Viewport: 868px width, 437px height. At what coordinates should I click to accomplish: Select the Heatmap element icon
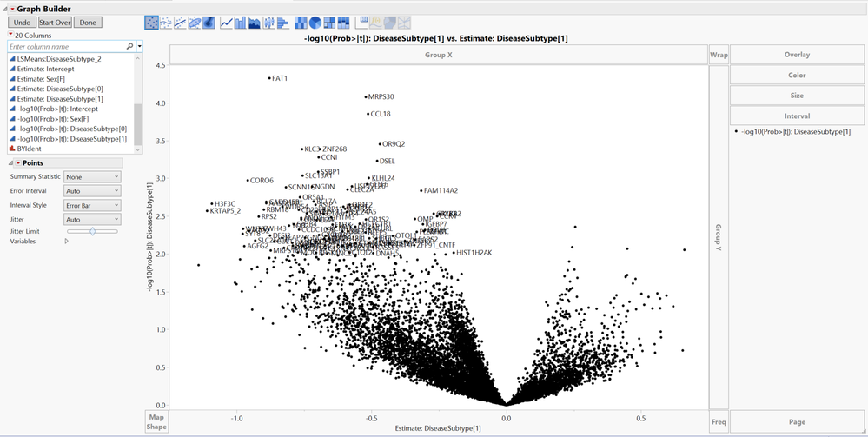(x=301, y=22)
